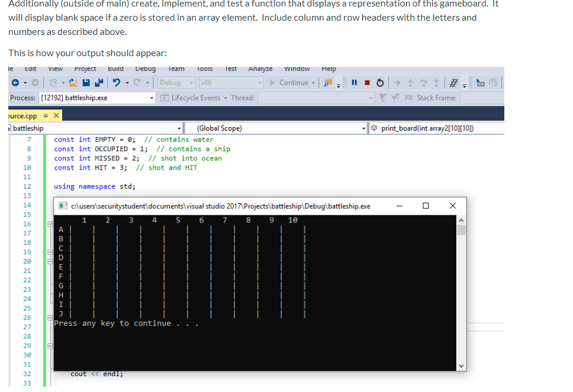Click the Save All icon
The height and width of the screenshot is (392, 573).
99,83
